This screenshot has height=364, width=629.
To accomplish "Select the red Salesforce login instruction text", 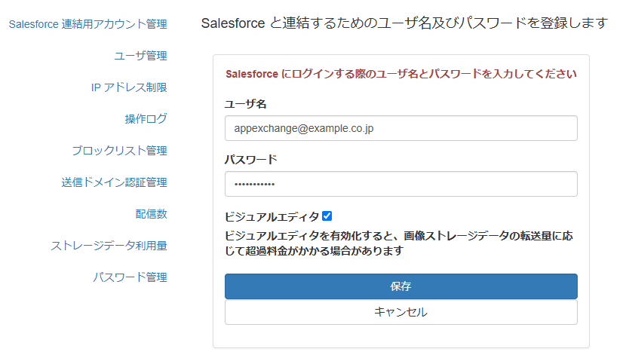I will point(400,74).
